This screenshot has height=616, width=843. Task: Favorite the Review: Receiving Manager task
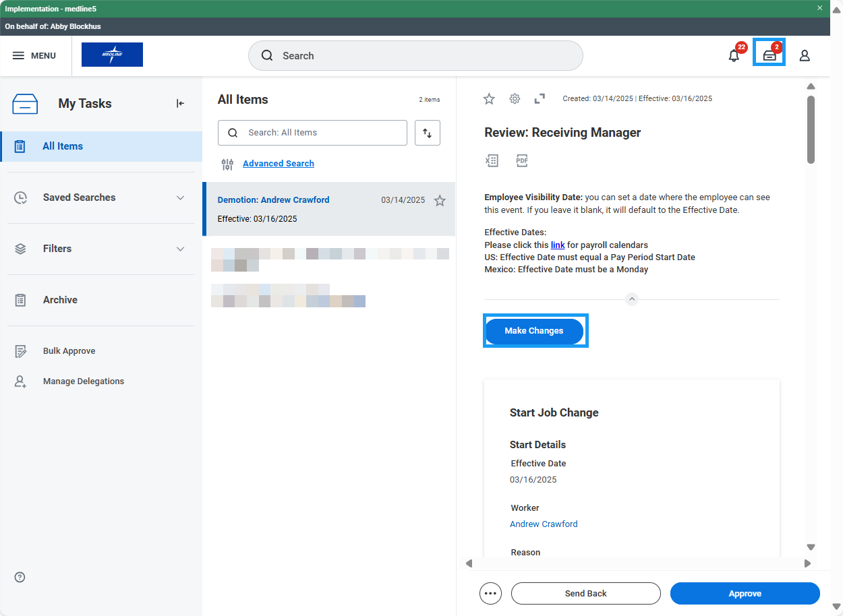pyautogui.click(x=489, y=99)
